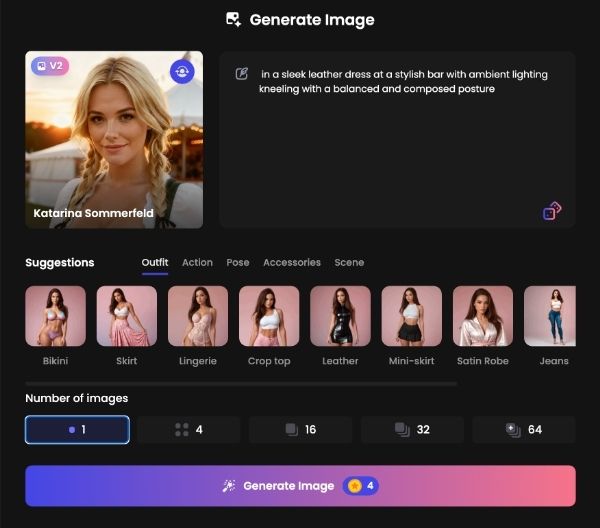Select 1 as number of images
This screenshot has width=600, height=528.
(x=77, y=430)
